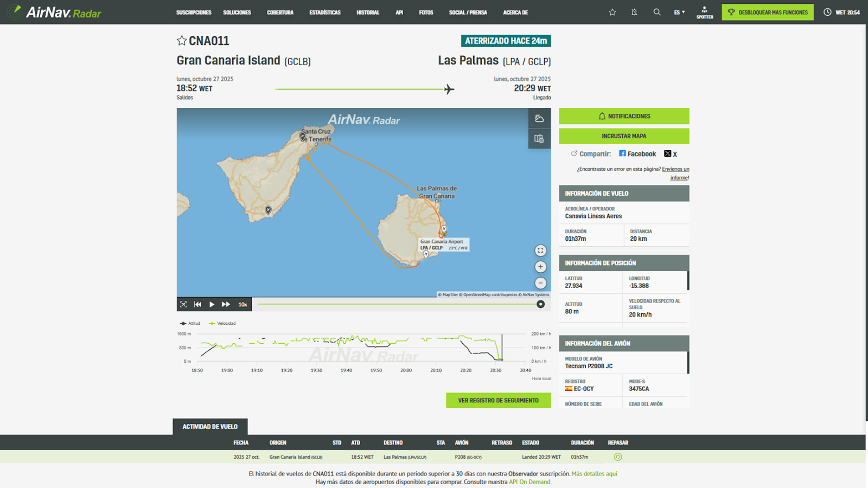
Task: Click the Tenerife North airport marker on map
Action: pyautogui.click(x=303, y=137)
